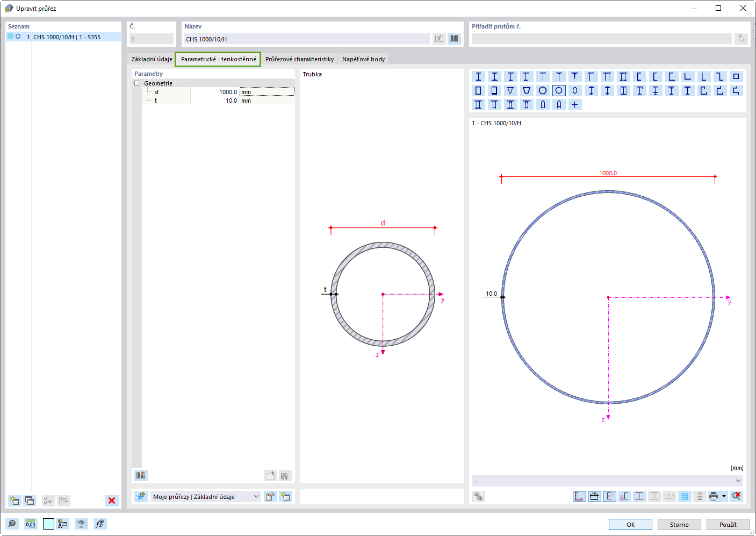Open the save-to-folder icon with hand
Screen dimensions: 756x536
[x=270, y=497]
